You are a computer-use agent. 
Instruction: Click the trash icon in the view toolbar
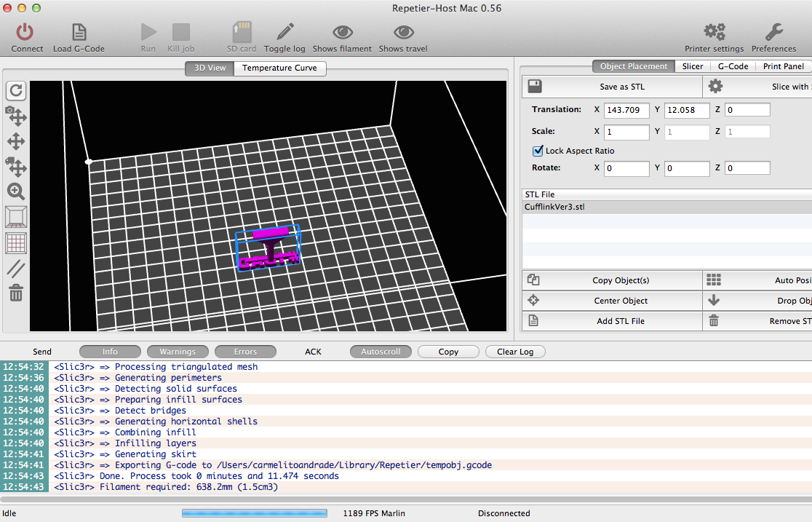(16, 293)
